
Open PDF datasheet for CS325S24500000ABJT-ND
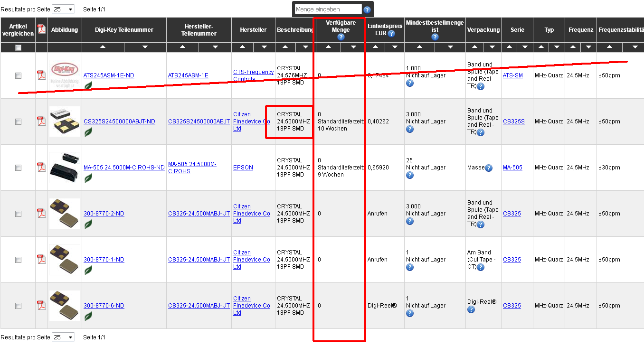pos(41,121)
